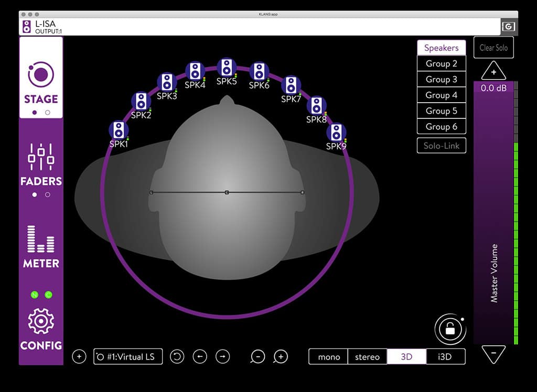Toggle the Solo-Link button
The width and height of the screenshot is (537, 392).
pyautogui.click(x=441, y=146)
